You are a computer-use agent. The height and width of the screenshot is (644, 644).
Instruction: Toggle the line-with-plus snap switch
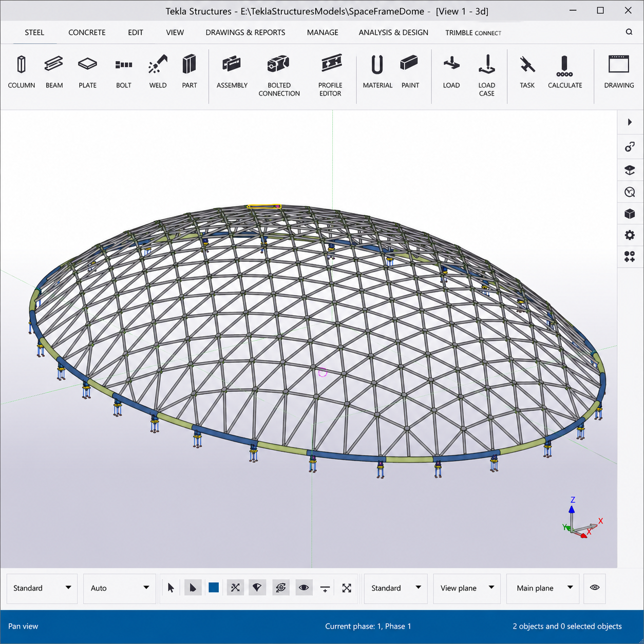pyautogui.click(x=325, y=589)
